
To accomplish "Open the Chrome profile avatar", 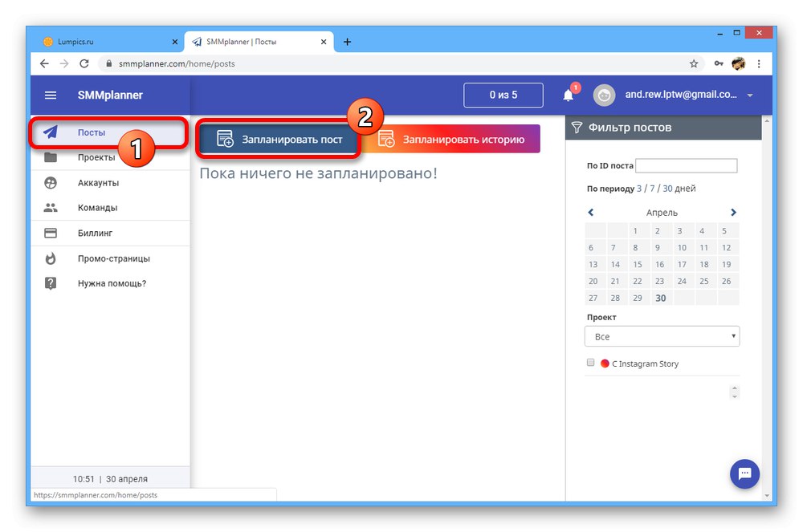I will [739, 63].
